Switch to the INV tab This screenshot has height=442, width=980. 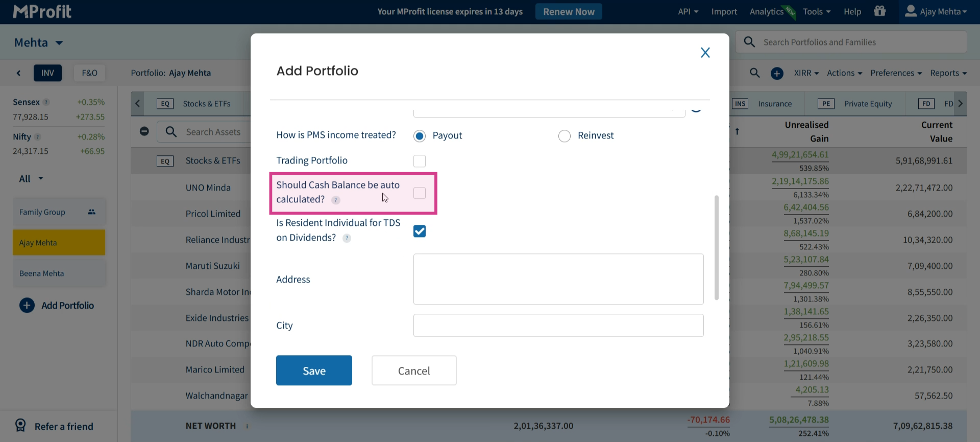[47, 73]
